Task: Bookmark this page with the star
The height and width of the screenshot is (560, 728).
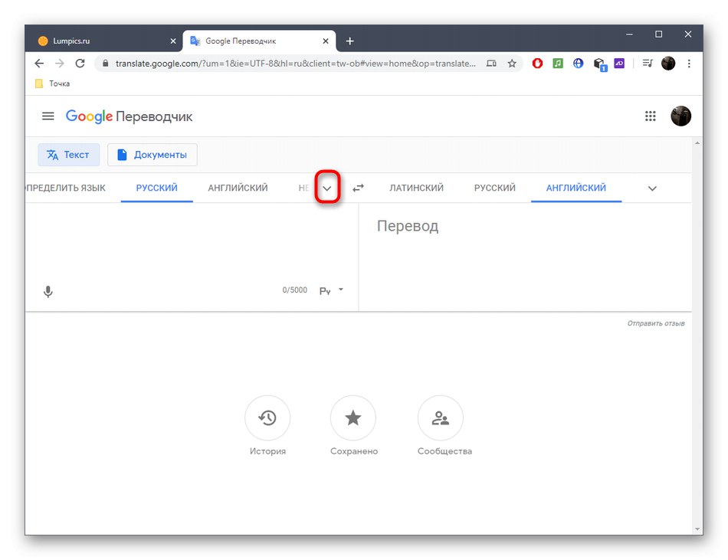Action: (512, 64)
